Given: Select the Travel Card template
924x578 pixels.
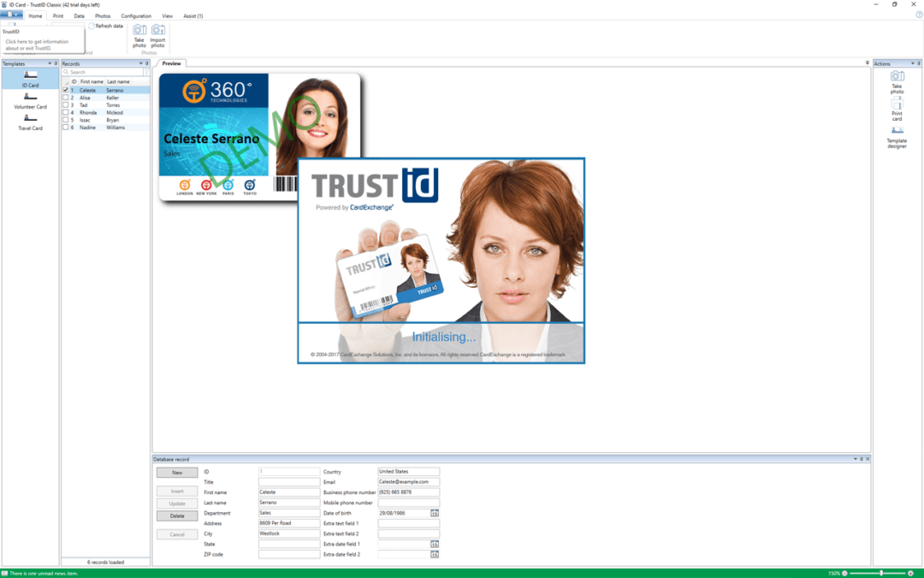Looking at the screenshot, I should (30, 122).
